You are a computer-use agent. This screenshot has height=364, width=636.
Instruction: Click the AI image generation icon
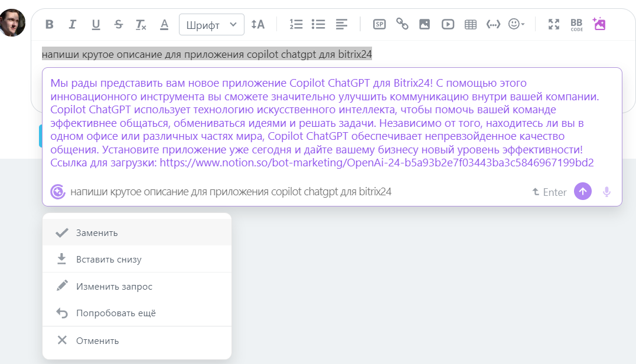click(599, 24)
